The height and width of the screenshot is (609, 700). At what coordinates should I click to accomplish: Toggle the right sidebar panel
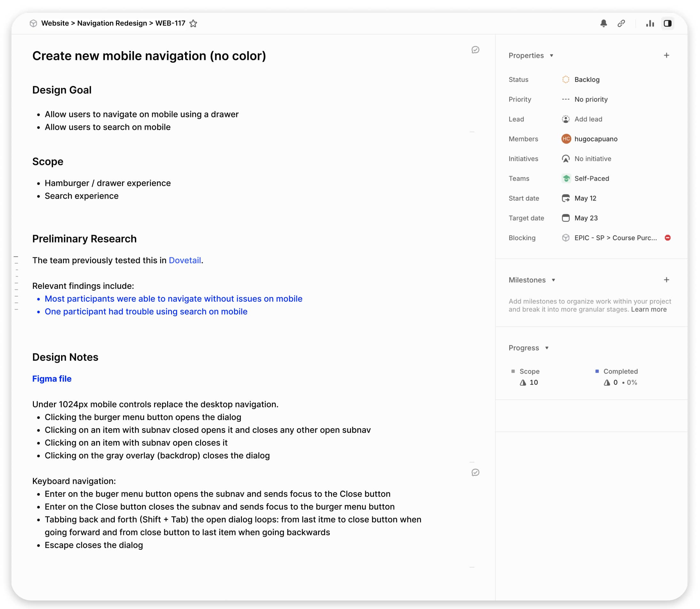(668, 23)
